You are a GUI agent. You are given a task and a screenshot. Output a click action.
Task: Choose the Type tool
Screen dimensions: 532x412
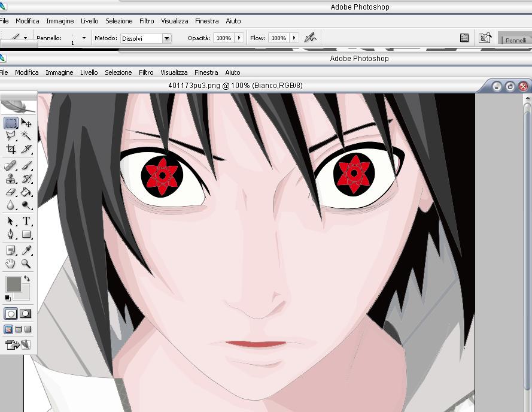tap(26, 221)
